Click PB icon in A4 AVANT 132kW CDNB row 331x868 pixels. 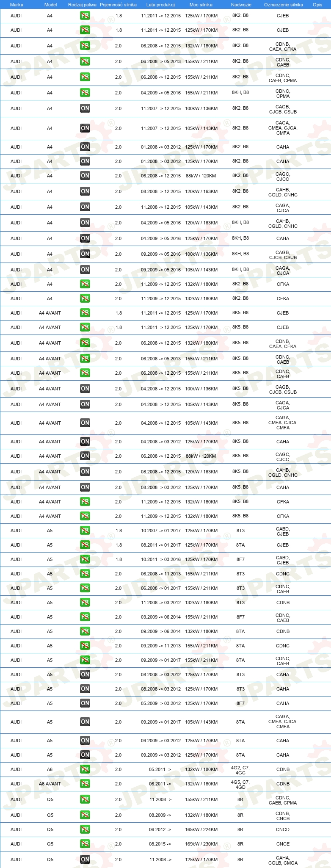(x=85, y=343)
